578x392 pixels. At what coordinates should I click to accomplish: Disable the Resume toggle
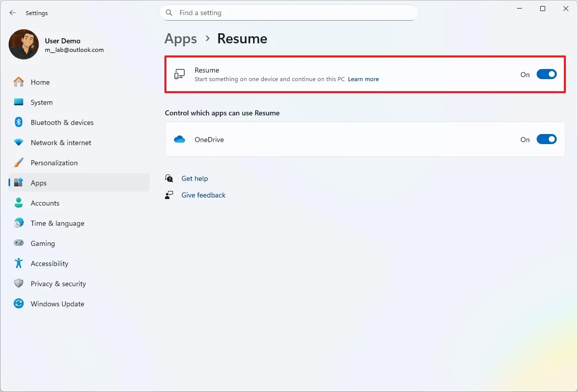tap(546, 74)
